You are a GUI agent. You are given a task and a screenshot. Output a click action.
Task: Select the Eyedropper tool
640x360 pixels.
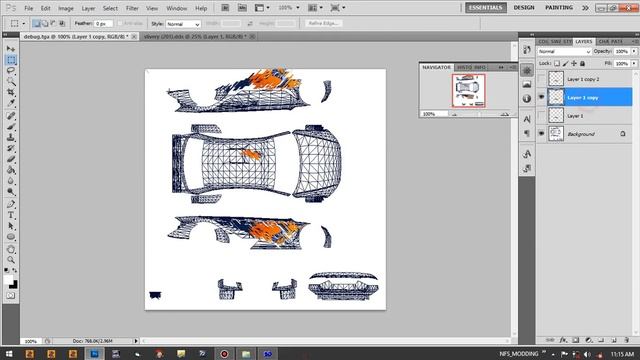click(11, 103)
